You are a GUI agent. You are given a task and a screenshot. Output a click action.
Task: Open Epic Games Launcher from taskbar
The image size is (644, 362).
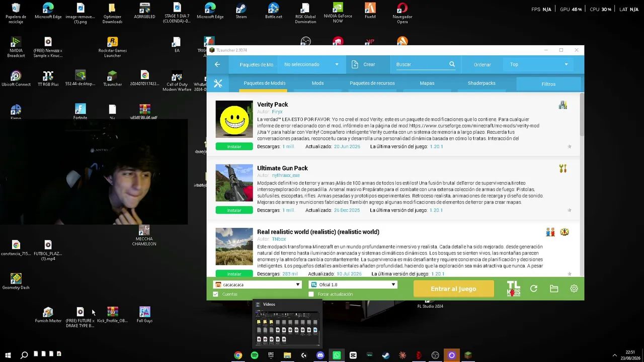pos(271,355)
